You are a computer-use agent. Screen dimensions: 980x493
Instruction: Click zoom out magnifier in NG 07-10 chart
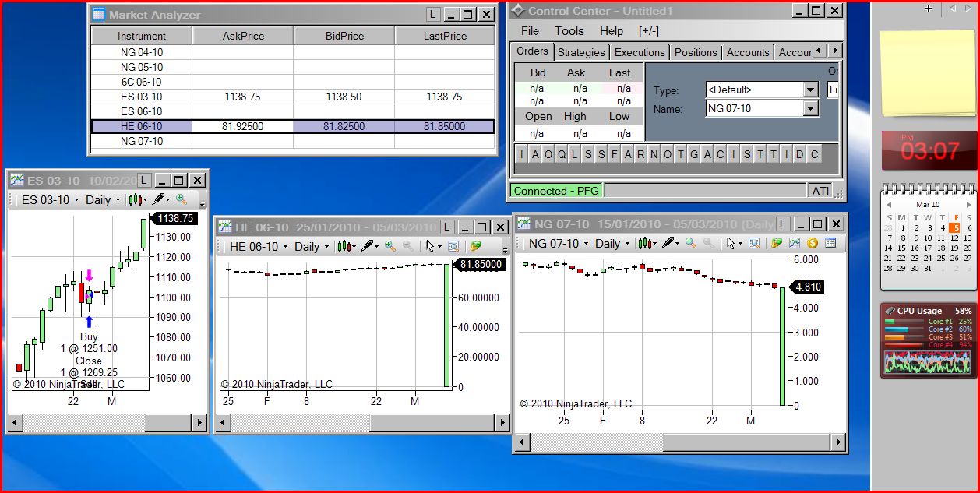point(708,243)
